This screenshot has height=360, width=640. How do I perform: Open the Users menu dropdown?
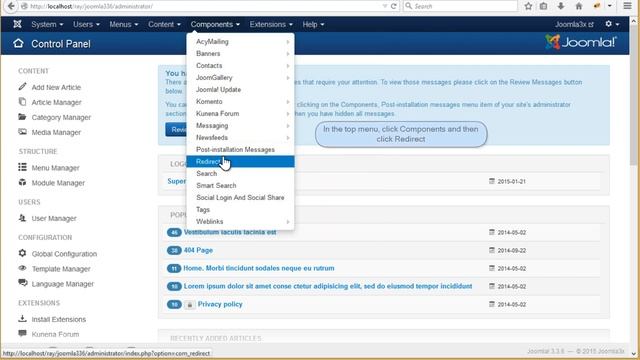(86, 24)
